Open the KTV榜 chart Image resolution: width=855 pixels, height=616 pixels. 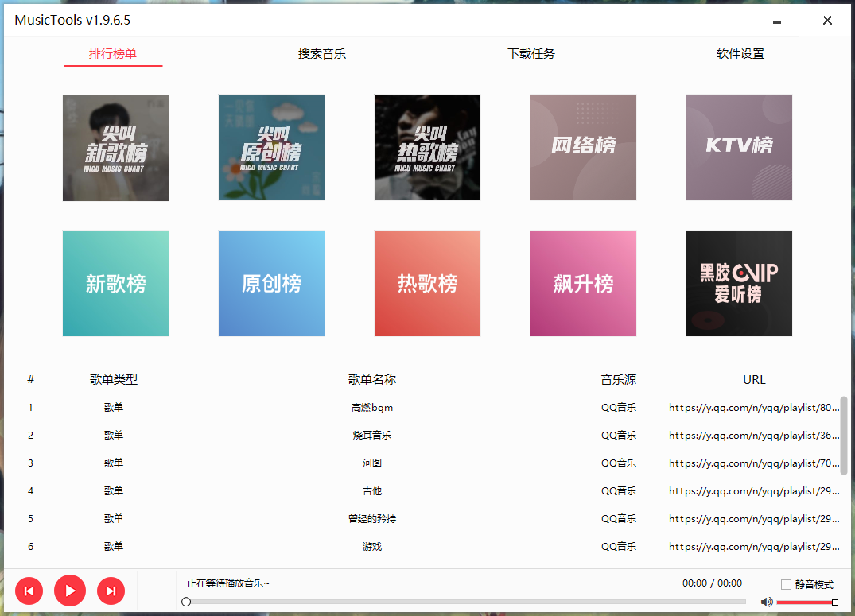738,147
